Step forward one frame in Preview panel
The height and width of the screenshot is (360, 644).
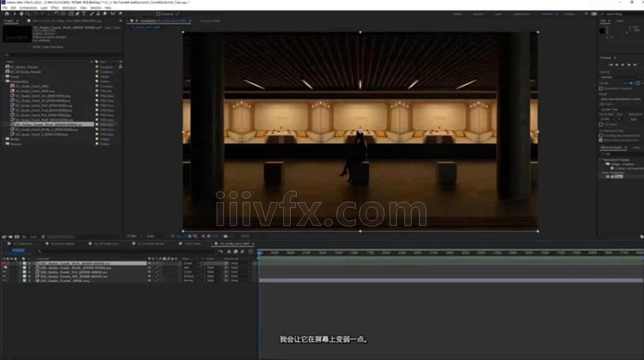coord(629,65)
